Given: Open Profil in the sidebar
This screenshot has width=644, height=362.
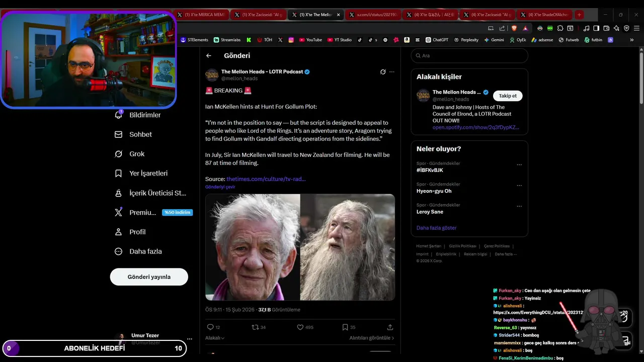Looking at the screenshot, I should [130, 232].
